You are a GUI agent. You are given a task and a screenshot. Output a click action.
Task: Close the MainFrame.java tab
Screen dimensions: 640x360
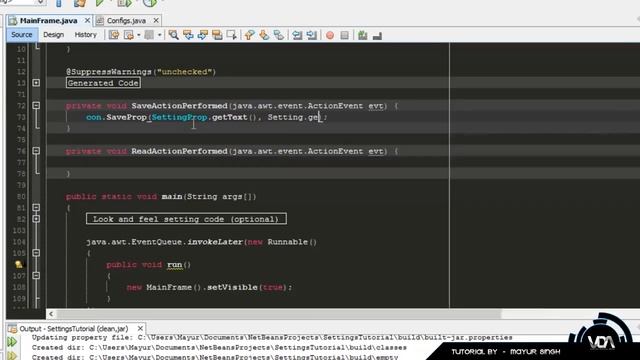click(87, 20)
